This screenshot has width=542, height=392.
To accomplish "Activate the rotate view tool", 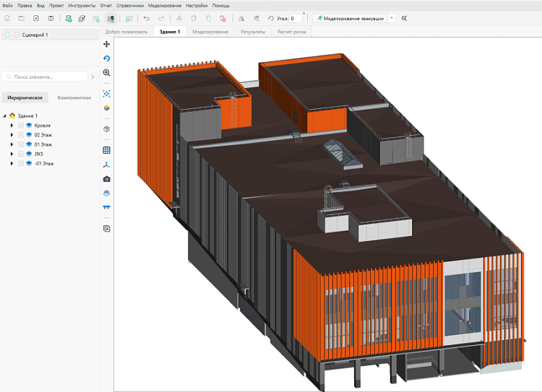I will (106, 58).
